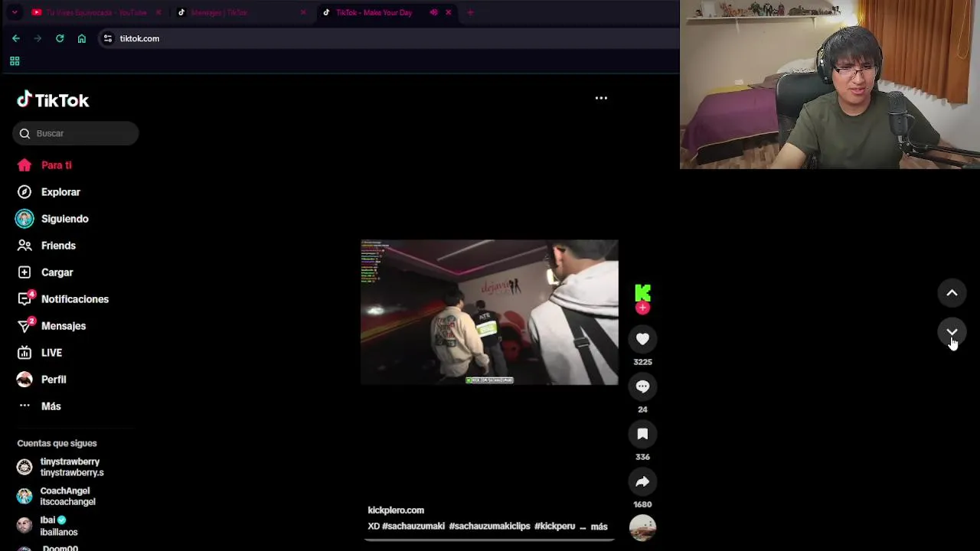The height and width of the screenshot is (551, 980).
Task: Open a new browser tab
Action: pos(470,12)
